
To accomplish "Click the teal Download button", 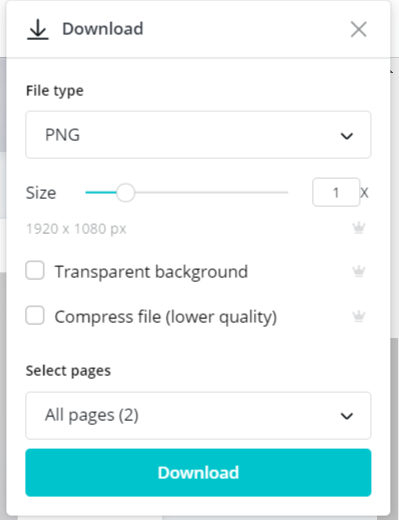I will [198, 473].
